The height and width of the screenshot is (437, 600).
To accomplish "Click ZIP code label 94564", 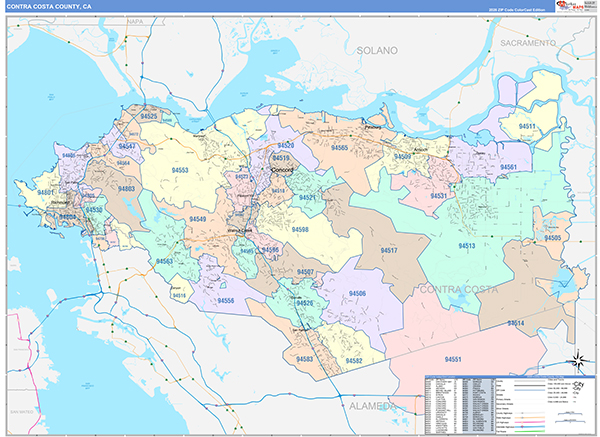I will [x=123, y=163].
